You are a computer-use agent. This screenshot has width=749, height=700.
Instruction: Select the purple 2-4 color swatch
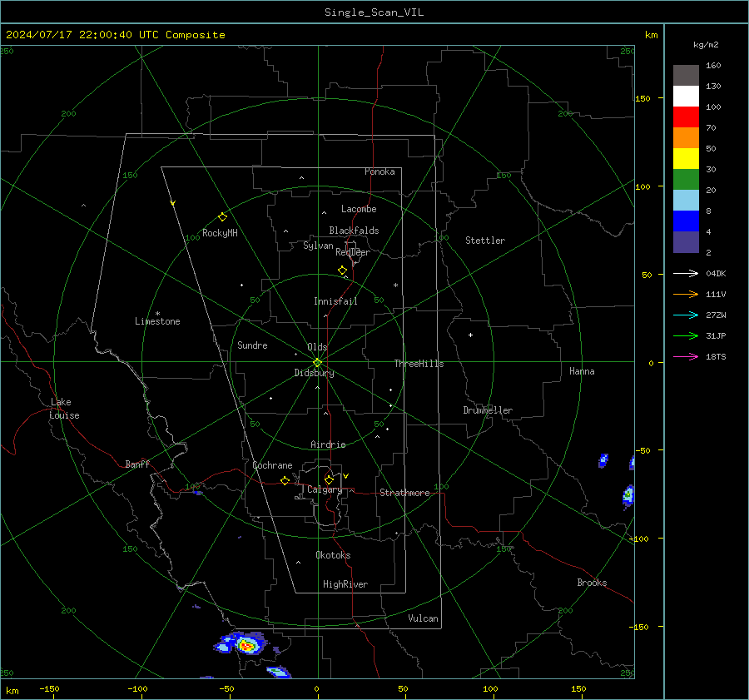686,242
